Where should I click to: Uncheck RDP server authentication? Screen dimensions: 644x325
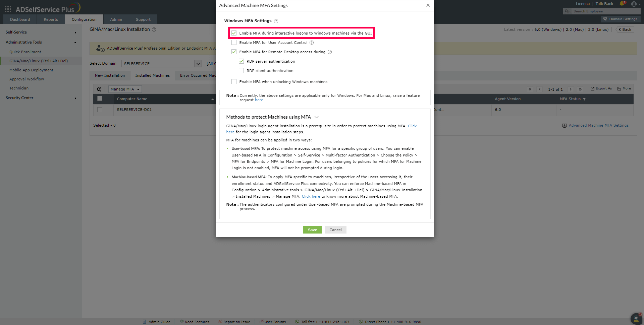241,61
